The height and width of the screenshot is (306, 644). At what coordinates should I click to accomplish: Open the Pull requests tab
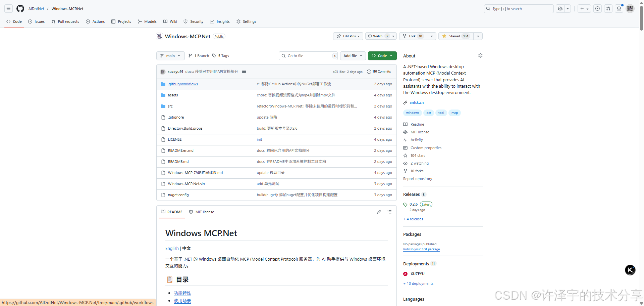coord(65,21)
